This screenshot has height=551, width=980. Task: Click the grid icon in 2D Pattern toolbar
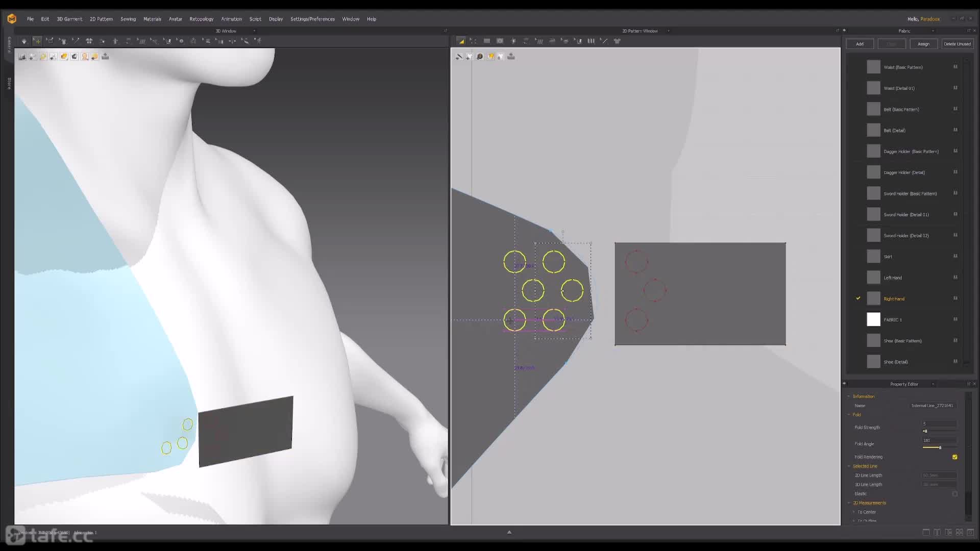click(540, 41)
